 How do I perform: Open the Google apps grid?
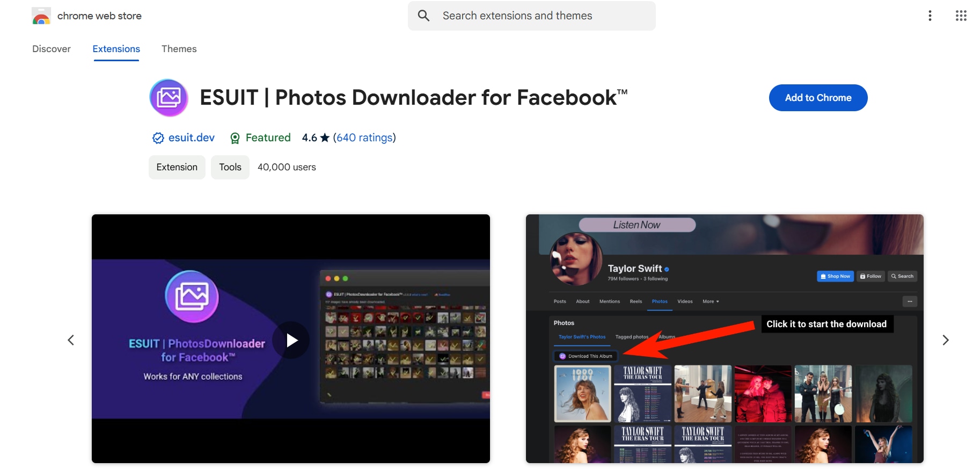pyautogui.click(x=961, y=16)
